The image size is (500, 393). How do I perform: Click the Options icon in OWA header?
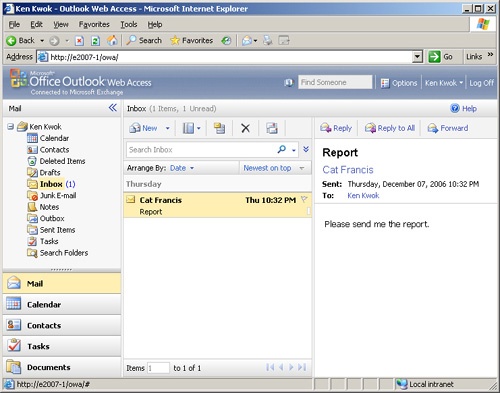click(x=385, y=83)
